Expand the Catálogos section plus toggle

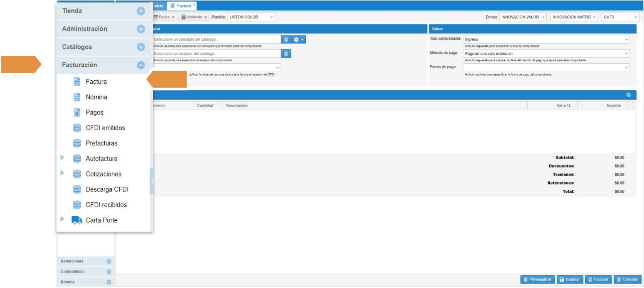point(141,47)
